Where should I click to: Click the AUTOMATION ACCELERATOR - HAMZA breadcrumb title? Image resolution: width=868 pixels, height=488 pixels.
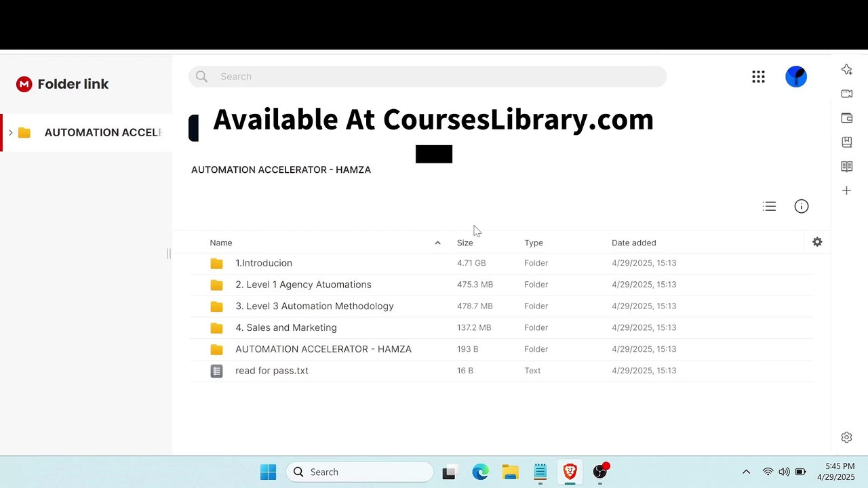pyautogui.click(x=281, y=169)
